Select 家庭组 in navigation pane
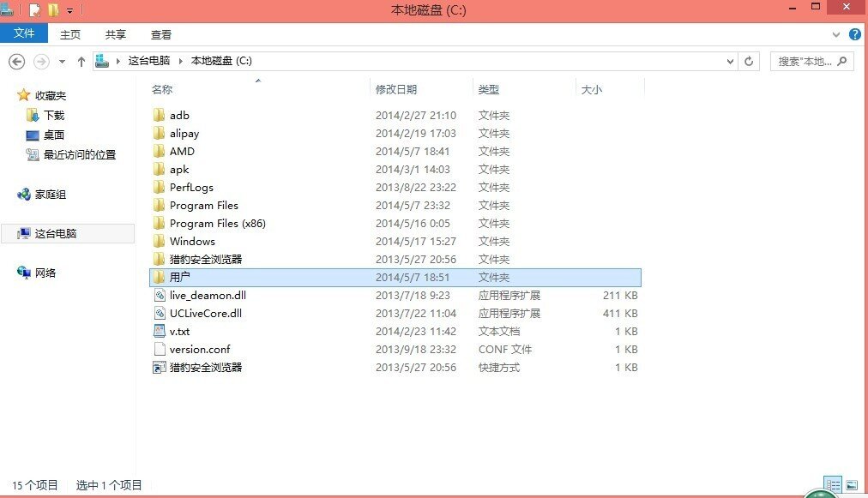Screen dimensions: 868x498 (x=51, y=195)
